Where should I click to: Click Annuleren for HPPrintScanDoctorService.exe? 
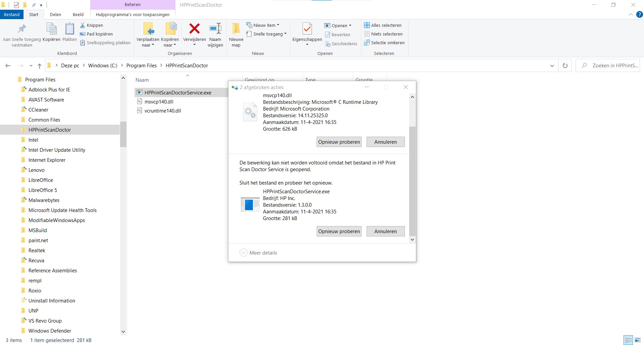385,231
